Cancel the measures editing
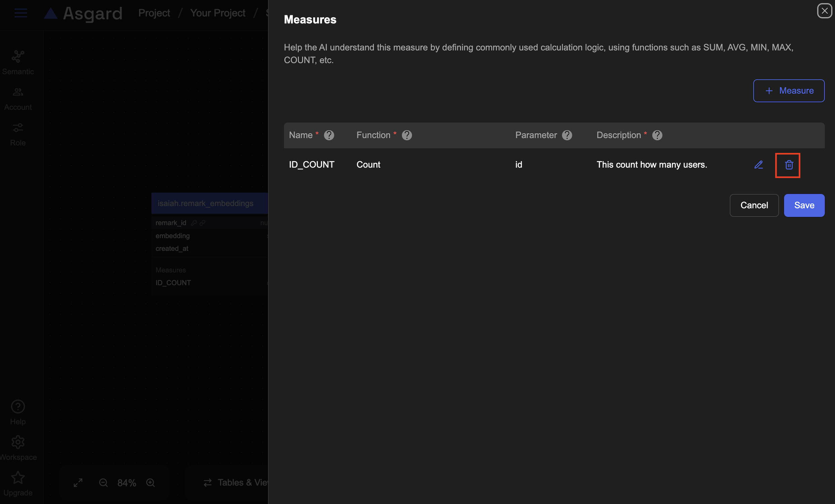The width and height of the screenshot is (835, 504). click(754, 205)
